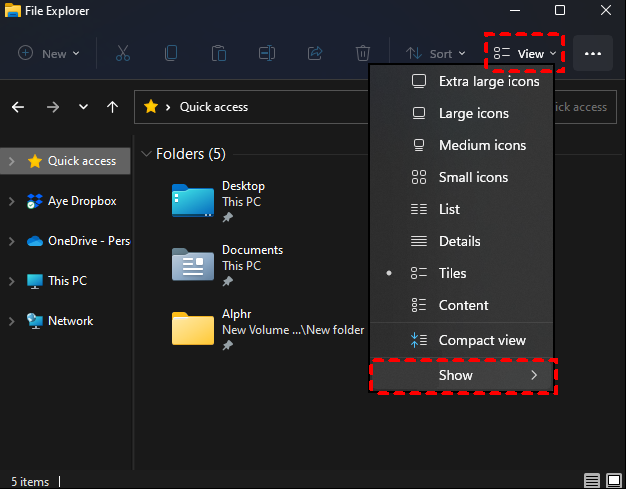This screenshot has height=489, width=627.
Task: Open recent locations dropdown chevron
Action: click(x=83, y=107)
